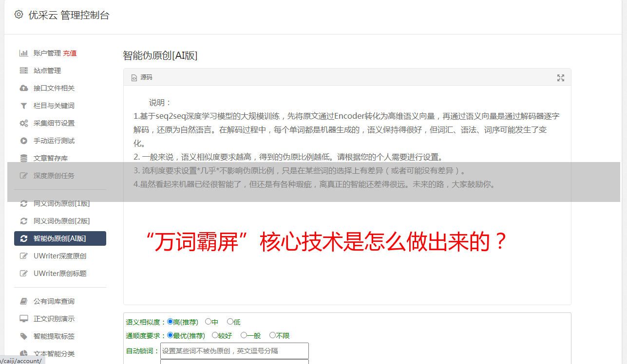Click the edit icon next to UWriter原创标题
Image resolution: width=627 pixels, height=364 pixels.
23,273
